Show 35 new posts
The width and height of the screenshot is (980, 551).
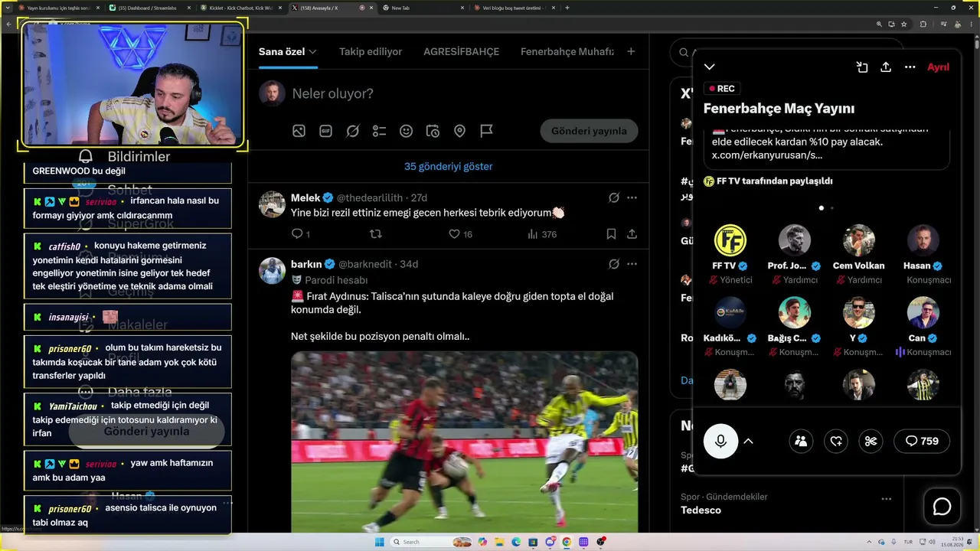click(x=449, y=166)
